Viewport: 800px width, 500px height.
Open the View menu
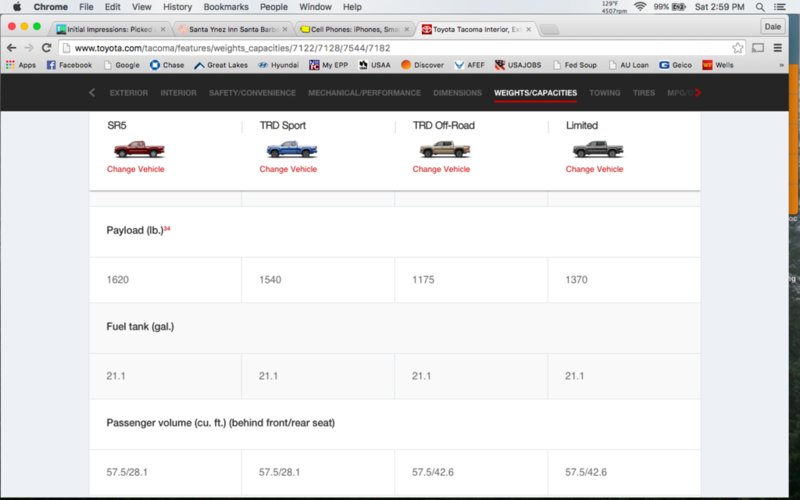tap(141, 7)
